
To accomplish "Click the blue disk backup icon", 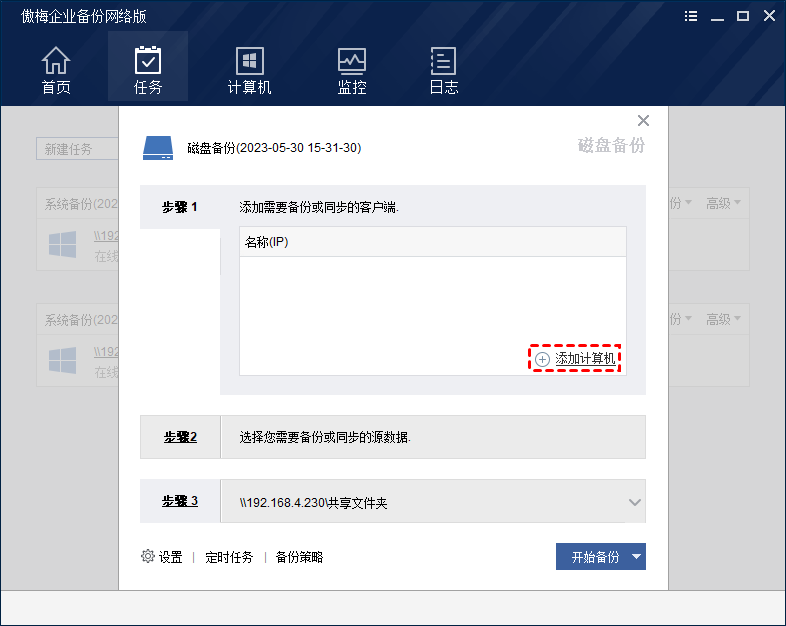I will [x=158, y=148].
